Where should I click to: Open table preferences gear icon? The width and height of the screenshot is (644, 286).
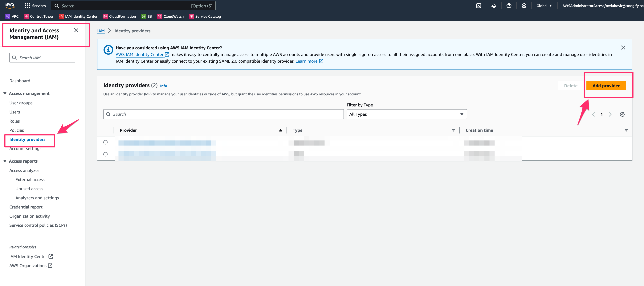(x=622, y=114)
